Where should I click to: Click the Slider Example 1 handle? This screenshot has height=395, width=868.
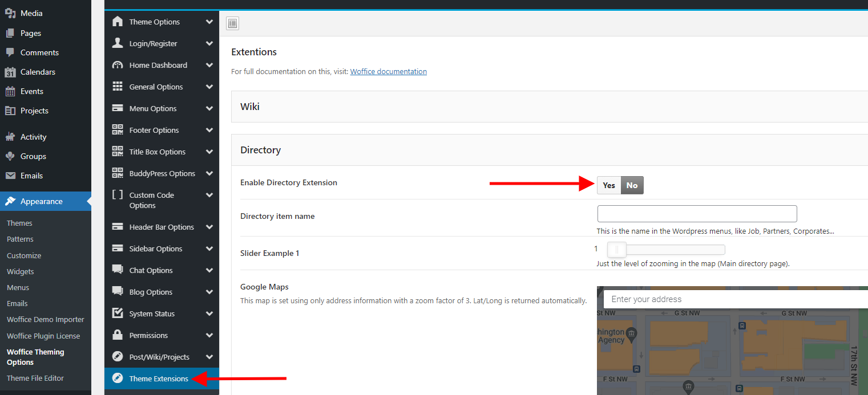click(x=616, y=250)
